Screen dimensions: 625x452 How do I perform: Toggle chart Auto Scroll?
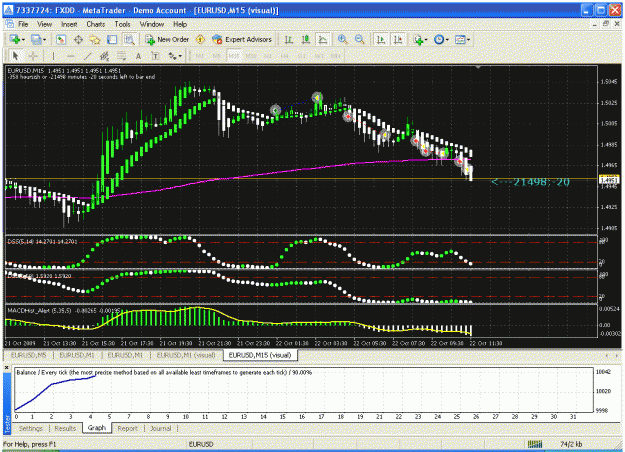click(x=381, y=39)
